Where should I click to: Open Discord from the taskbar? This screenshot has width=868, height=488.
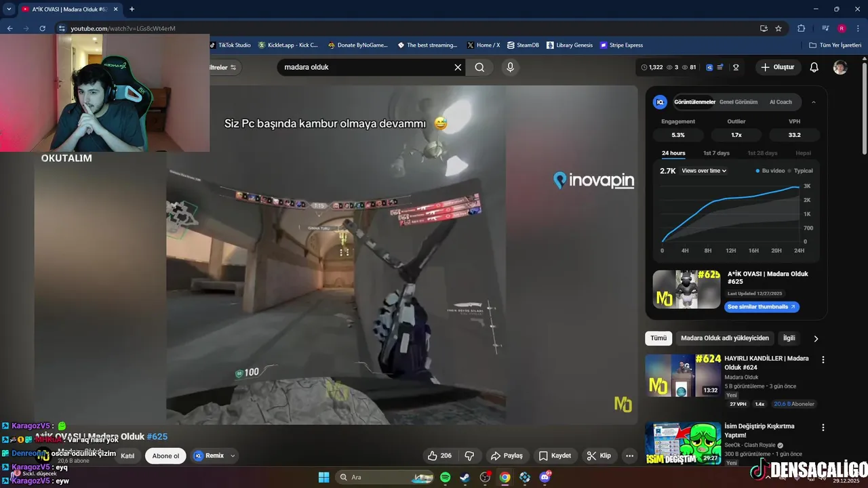coord(545,477)
